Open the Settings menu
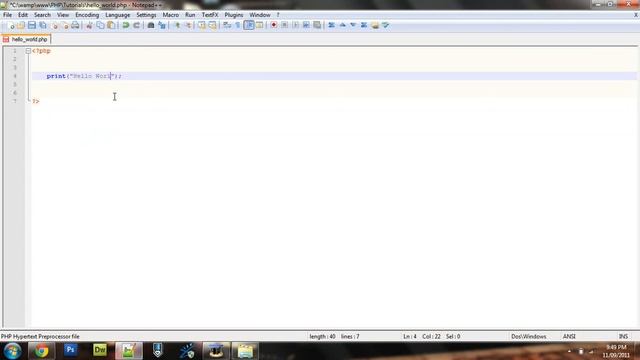 (x=146, y=15)
